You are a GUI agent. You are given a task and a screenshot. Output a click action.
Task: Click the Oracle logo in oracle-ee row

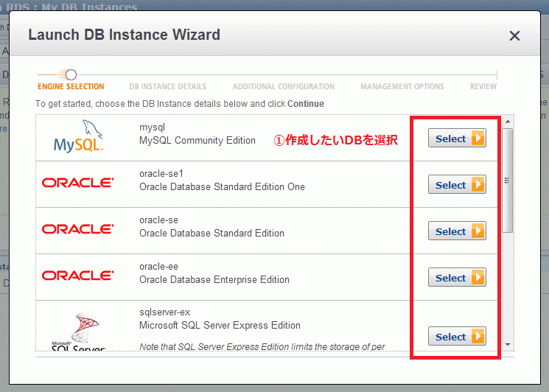pos(77,276)
